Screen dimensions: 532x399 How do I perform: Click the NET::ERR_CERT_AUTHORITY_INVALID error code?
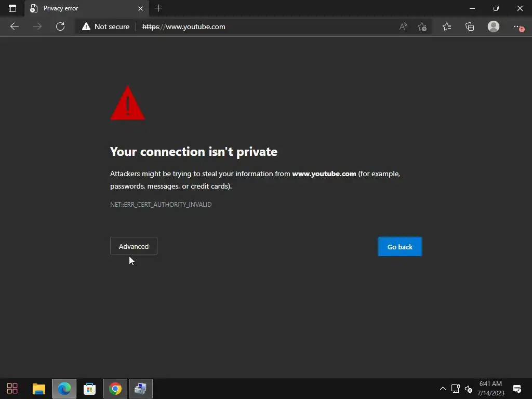click(161, 205)
